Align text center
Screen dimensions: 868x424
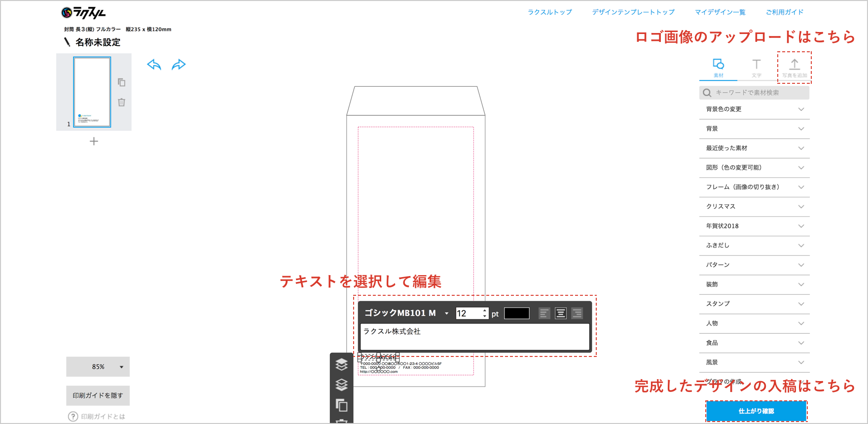tap(561, 314)
